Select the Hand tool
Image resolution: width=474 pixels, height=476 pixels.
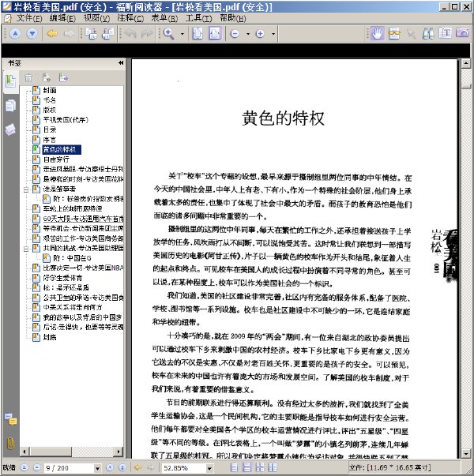[x=378, y=33]
